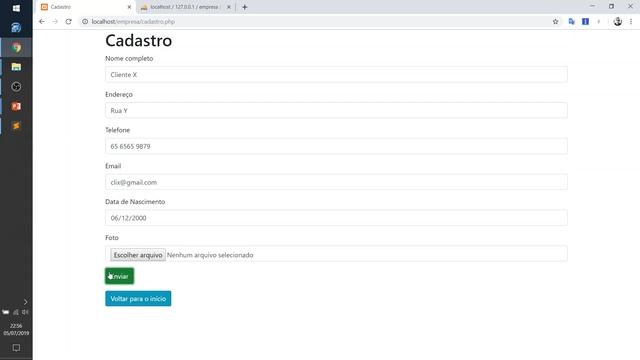This screenshot has width=640, height=360.
Task: Open the blue globe app in taskbar
Action: coord(16,28)
